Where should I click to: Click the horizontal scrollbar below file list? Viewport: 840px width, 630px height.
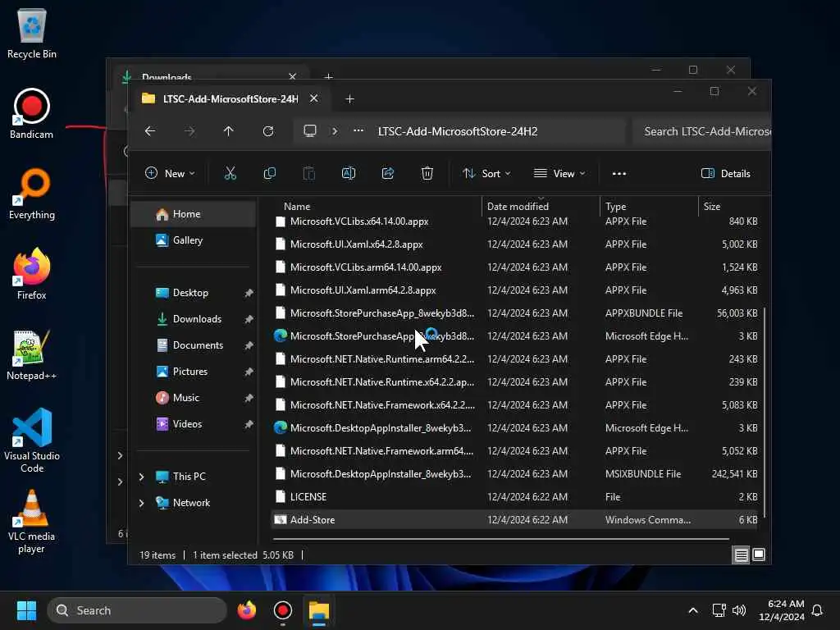click(x=501, y=538)
